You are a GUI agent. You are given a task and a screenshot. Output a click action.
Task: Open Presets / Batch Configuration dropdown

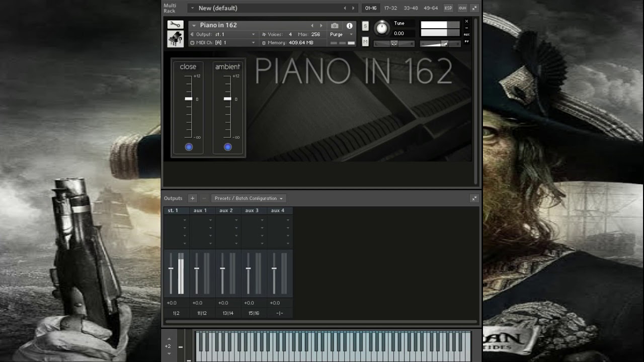coord(249,198)
